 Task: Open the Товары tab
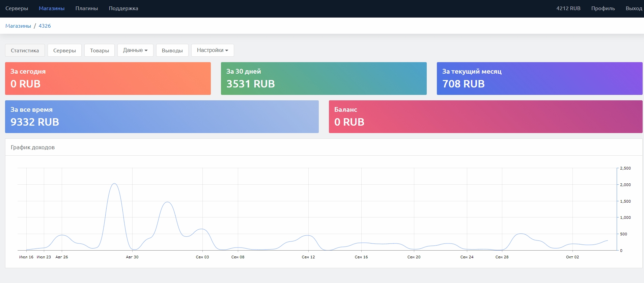100,50
